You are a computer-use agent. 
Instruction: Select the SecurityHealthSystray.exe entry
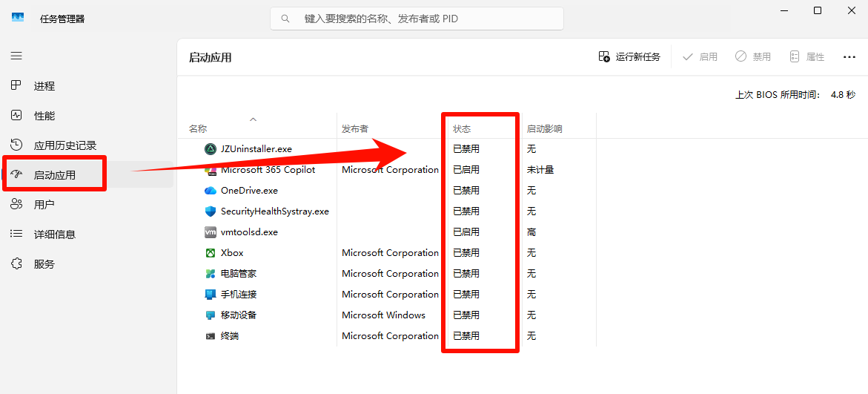[x=274, y=211]
